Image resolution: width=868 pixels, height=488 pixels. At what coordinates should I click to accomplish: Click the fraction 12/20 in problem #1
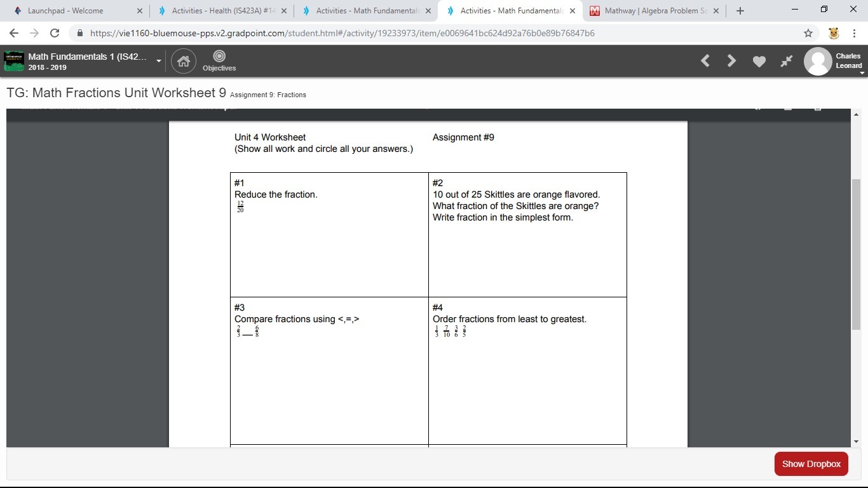click(240, 207)
